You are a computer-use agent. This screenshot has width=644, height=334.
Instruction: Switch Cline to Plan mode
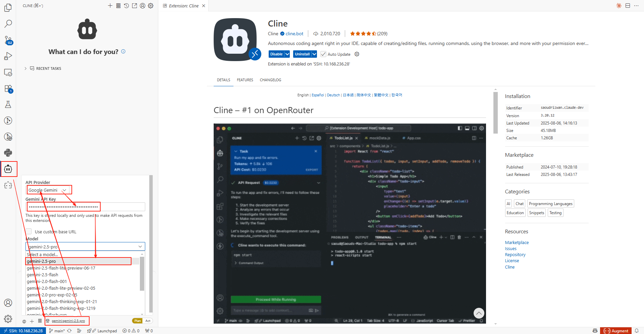click(x=138, y=321)
